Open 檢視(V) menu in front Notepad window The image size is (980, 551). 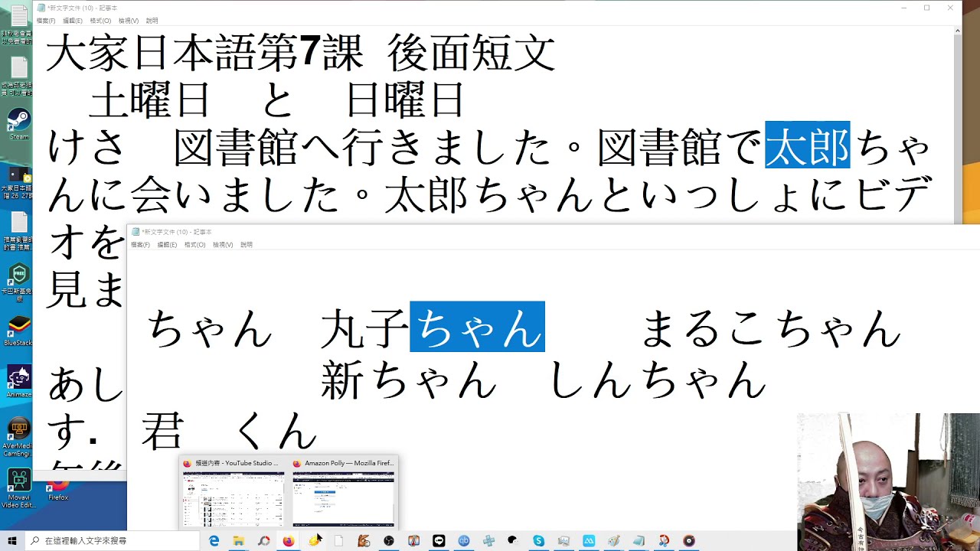click(223, 245)
